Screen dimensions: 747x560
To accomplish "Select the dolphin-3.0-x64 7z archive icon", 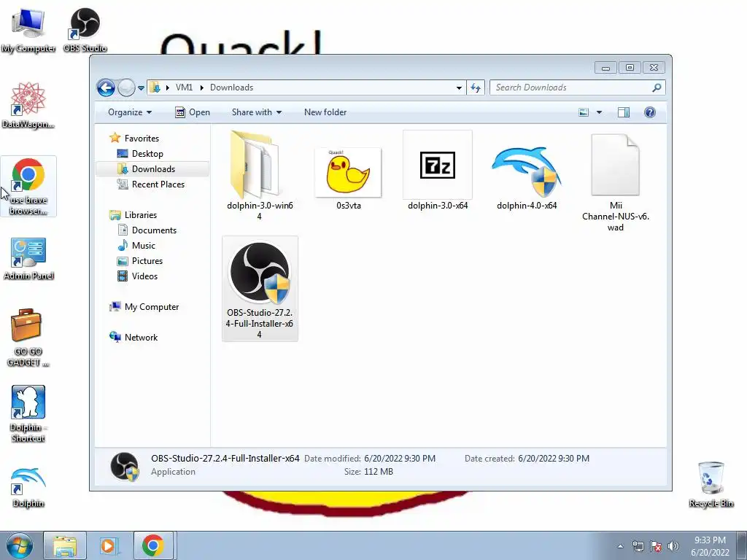I will coord(438,165).
